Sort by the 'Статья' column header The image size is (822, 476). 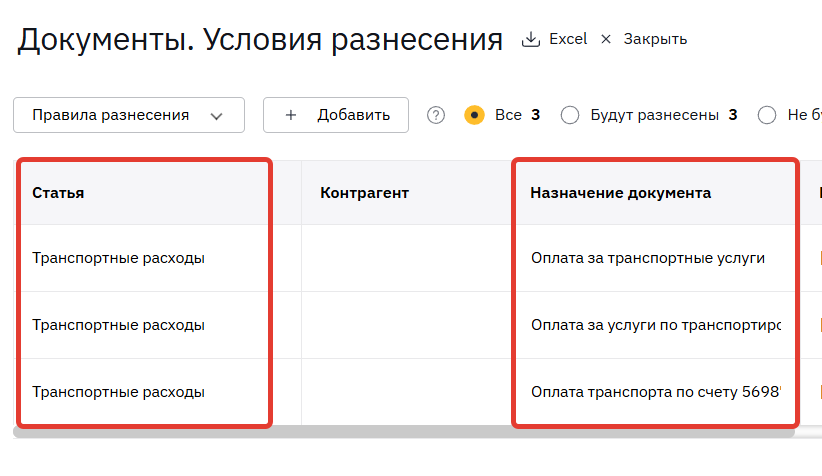(x=58, y=193)
